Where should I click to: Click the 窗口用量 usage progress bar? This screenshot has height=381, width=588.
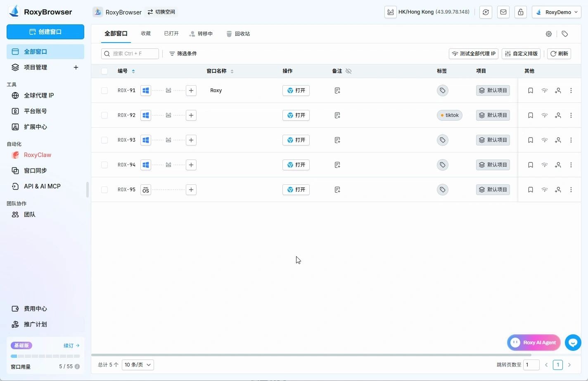point(45,356)
